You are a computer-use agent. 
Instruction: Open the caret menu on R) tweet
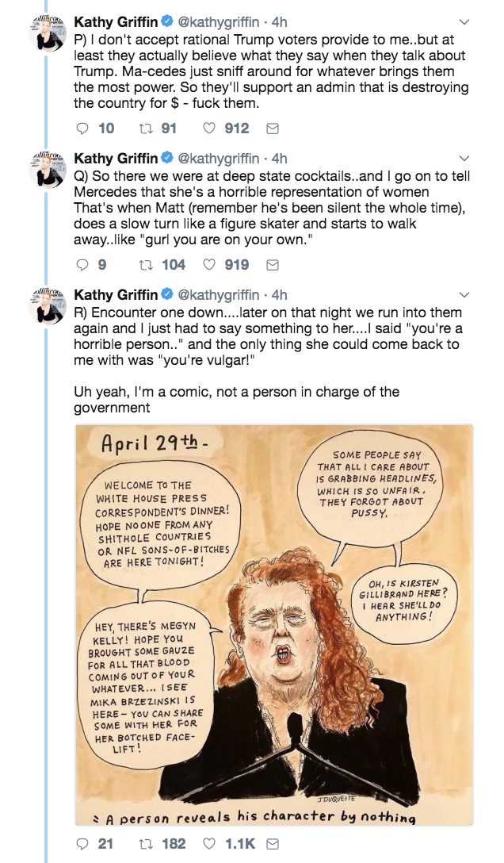(x=464, y=295)
